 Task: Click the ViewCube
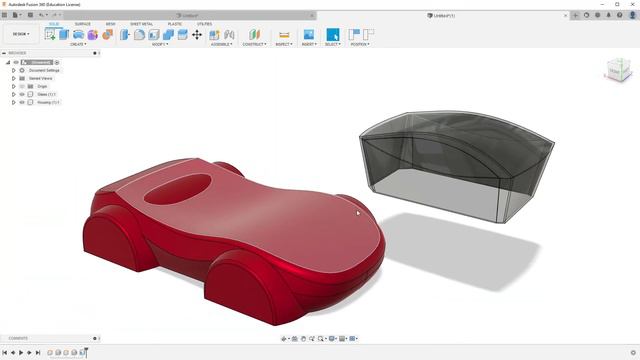coord(619,70)
